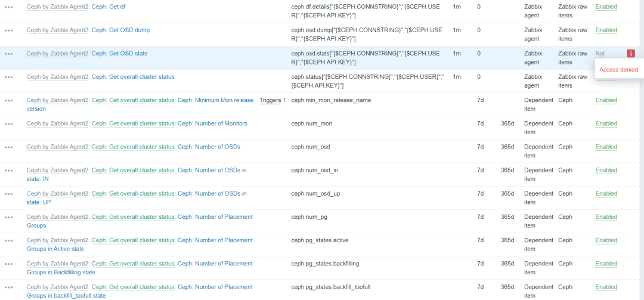
Task: Open the Ceph: Number of Monitors item
Action: 212,123
